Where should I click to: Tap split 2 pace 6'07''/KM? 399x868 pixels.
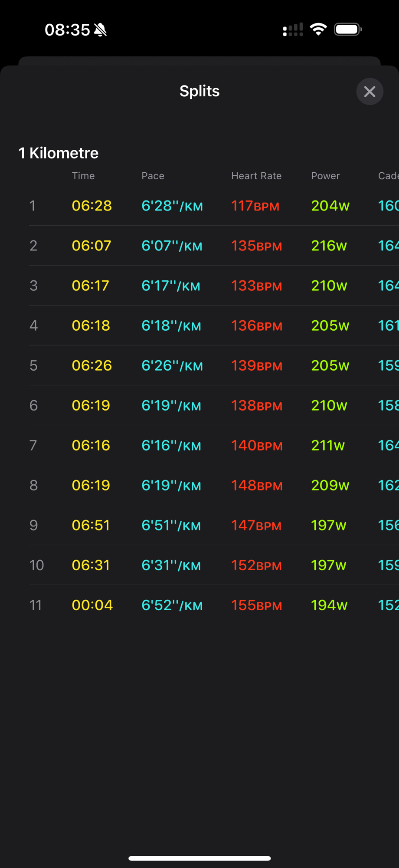(172, 246)
